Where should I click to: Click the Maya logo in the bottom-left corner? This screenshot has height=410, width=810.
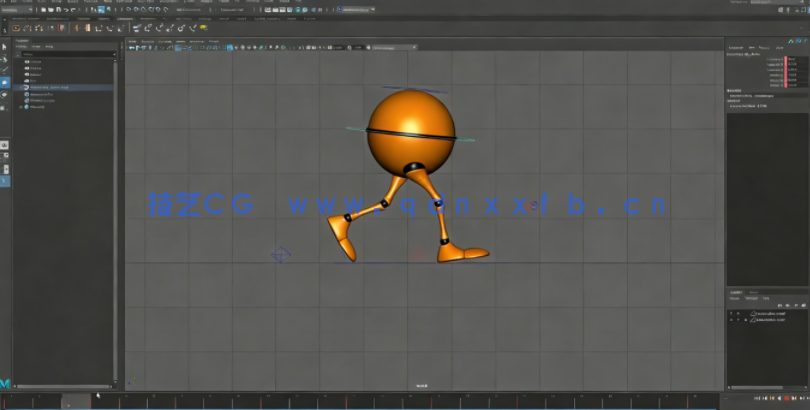coord(5,383)
